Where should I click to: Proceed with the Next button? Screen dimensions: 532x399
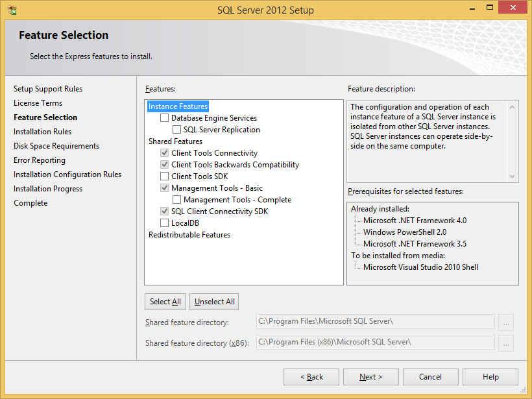[x=370, y=376]
